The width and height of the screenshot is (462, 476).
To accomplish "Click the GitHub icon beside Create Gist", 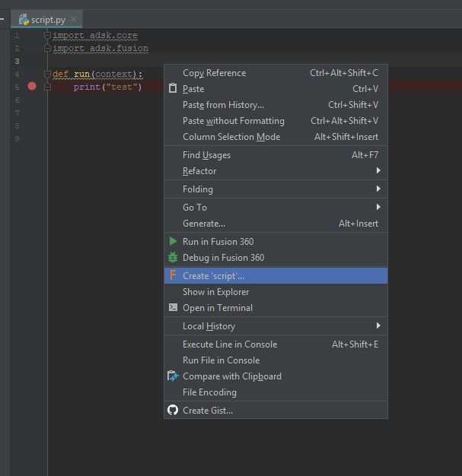I will click(x=173, y=410).
